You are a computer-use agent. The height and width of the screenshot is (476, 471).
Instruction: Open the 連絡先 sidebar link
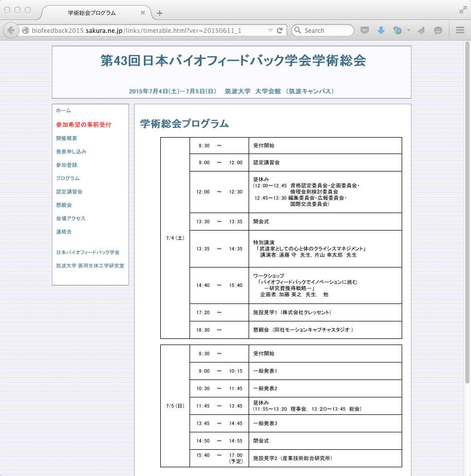[x=64, y=232]
